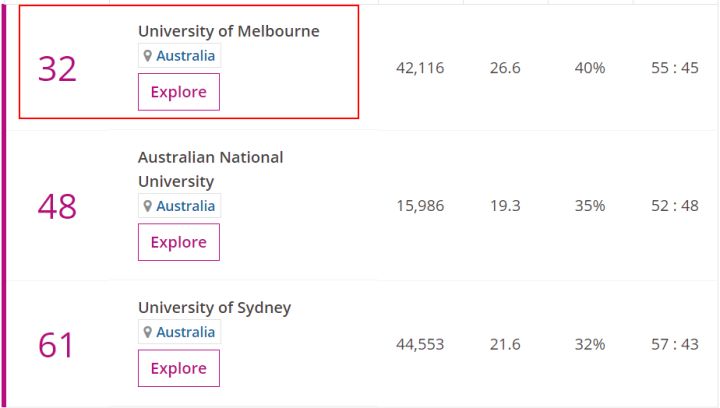Open the Australian National University title
The height and width of the screenshot is (408, 720).
[x=211, y=169]
